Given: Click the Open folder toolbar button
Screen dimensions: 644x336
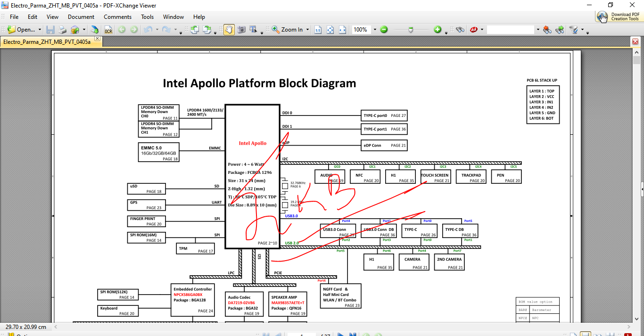Looking at the screenshot, I should 21,29.
